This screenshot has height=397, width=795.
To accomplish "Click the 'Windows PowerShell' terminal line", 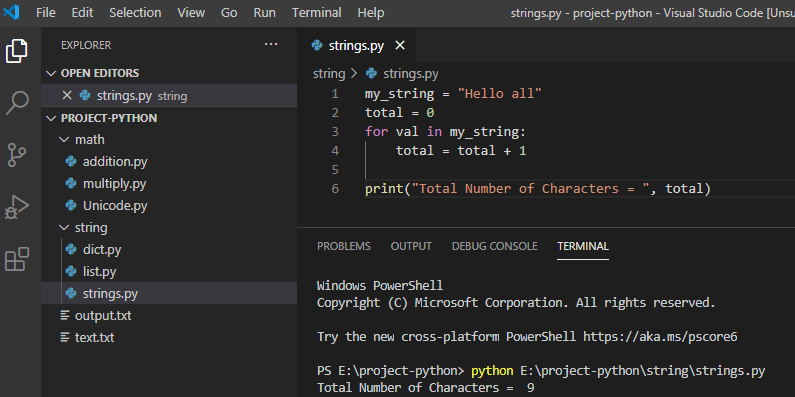I will pos(380,285).
